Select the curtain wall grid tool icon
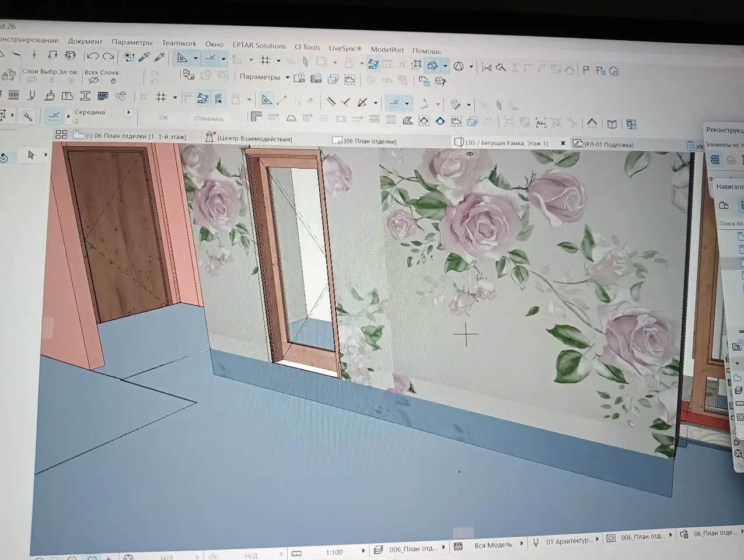The image size is (744, 560). (x=103, y=96)
